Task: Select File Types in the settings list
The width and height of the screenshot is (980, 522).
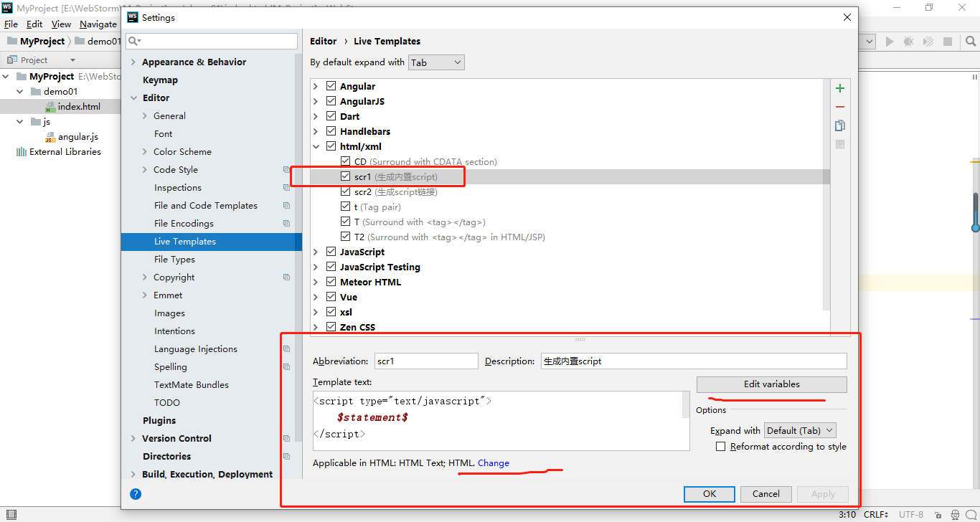Action: point(174,260)
